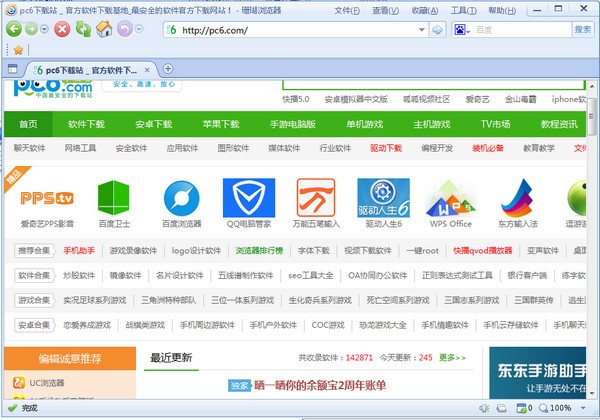Open the 百度浏览器 app icon

click(181, 198)
